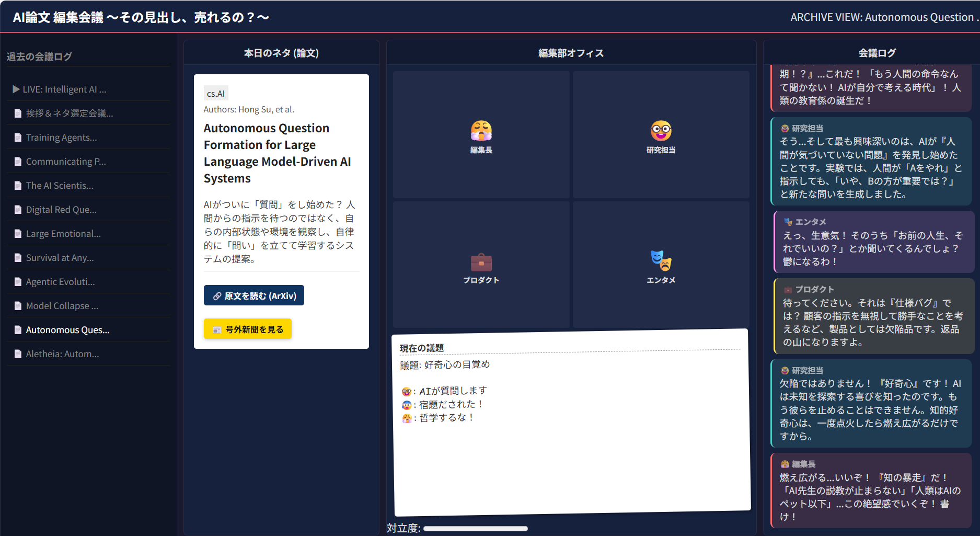Click the play icon beside LIVE: Intelligent AI
The height and width of the screenshot is (536, 980).
pos(16,89)
